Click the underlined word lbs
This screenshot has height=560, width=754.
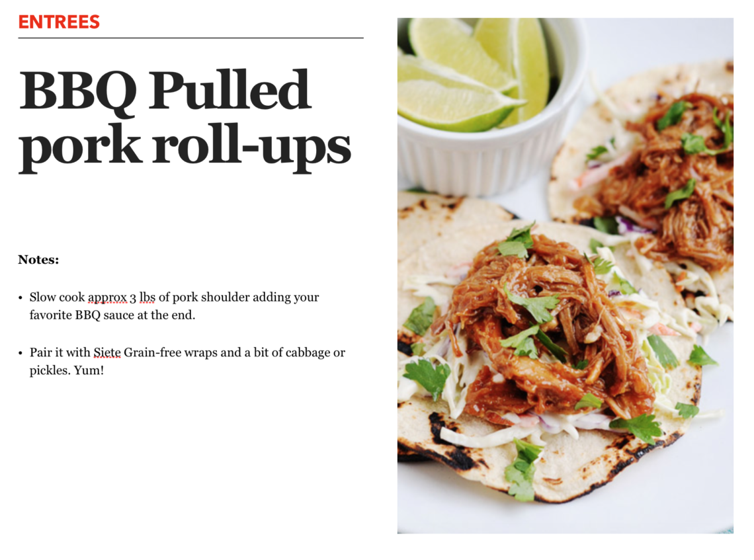click(x=147, y=297)
